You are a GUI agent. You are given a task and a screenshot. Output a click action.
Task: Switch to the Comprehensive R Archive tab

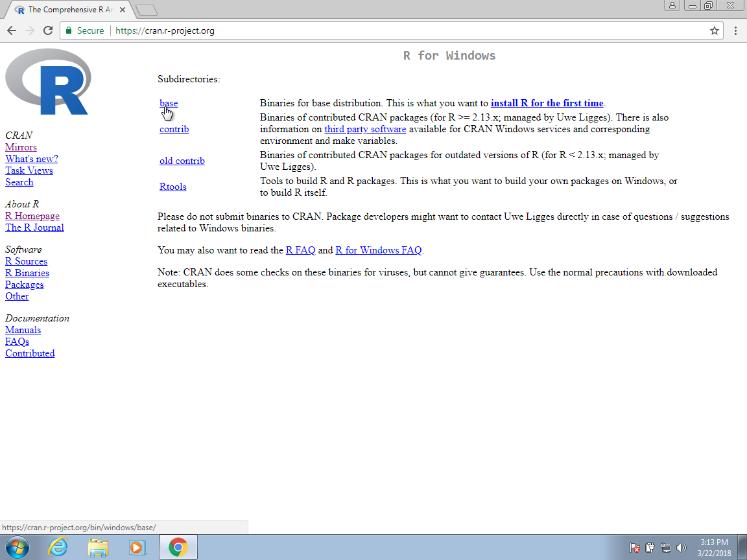65,9
